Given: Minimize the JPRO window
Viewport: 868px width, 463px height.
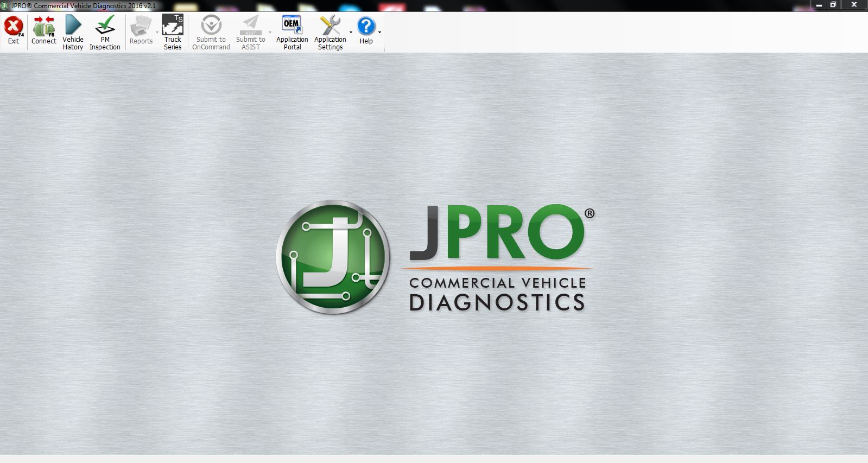Looking at the screenshot, I should tap(819, 5).
